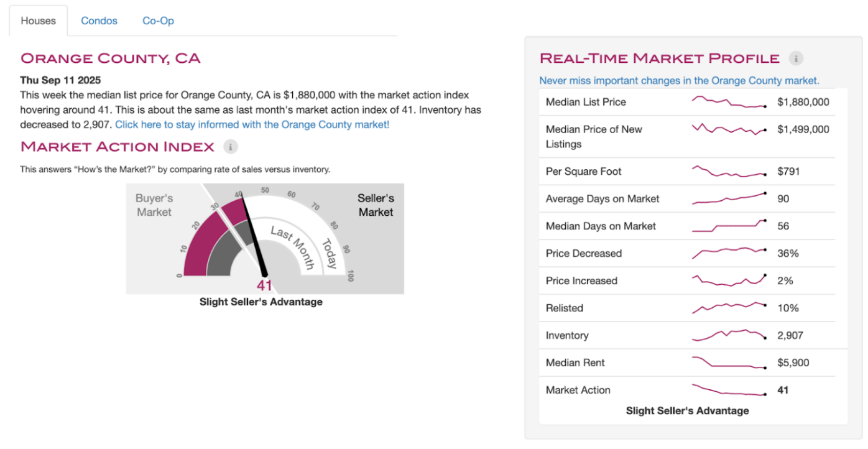
Task: Click the Market Action row sparkline
Action: coord(728,390)
